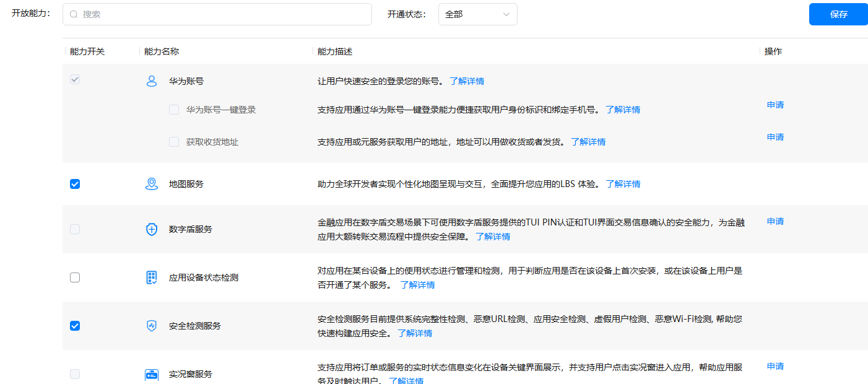Enable the 应用设备状态检测 checkbox
Viewport: 868px width, 384px height.
pos(75,277)
